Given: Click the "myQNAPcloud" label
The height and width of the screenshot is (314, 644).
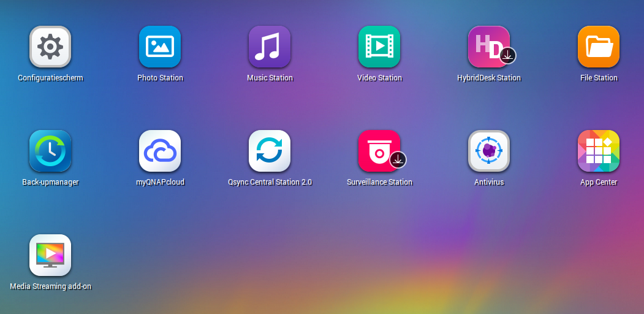Looking at the screenshot, I should click(x=160, y=182).
